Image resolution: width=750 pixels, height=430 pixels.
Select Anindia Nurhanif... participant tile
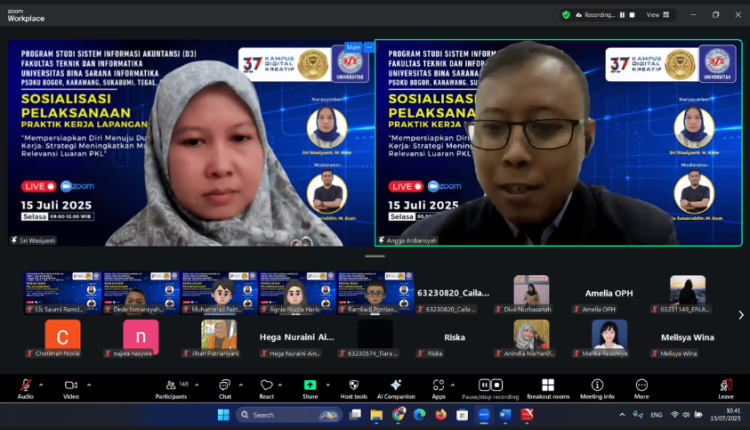[x=531, y=337]
